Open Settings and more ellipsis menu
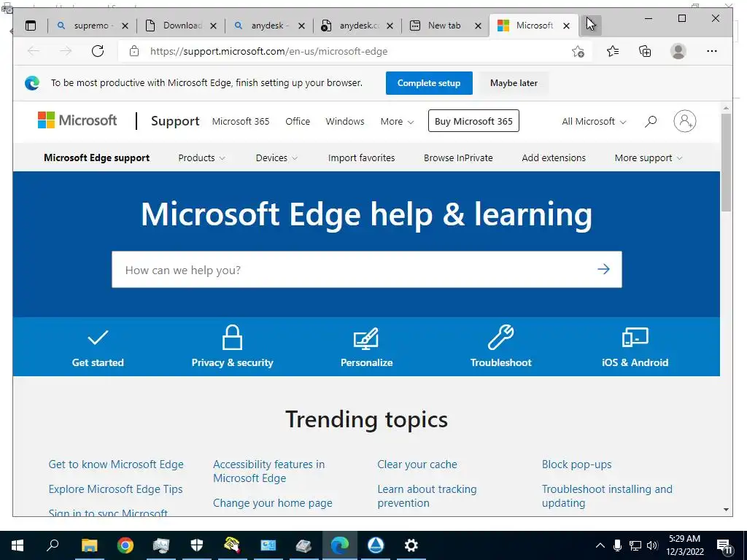The width and height of the screenshot is (747, 560). pyautogui.click(x=712, y=51)
